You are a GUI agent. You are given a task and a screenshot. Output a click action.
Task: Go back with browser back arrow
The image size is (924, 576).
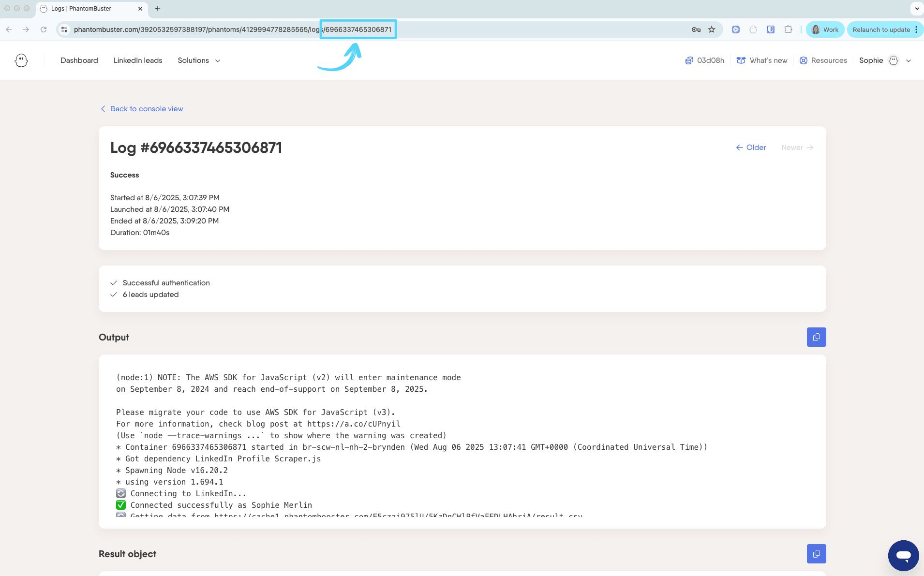pyautogui.click(x=9, y=30)
